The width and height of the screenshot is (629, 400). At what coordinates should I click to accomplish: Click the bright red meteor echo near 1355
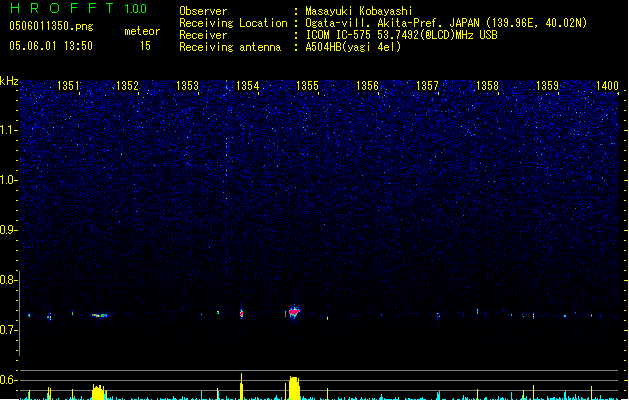click(x=294, y=312)
